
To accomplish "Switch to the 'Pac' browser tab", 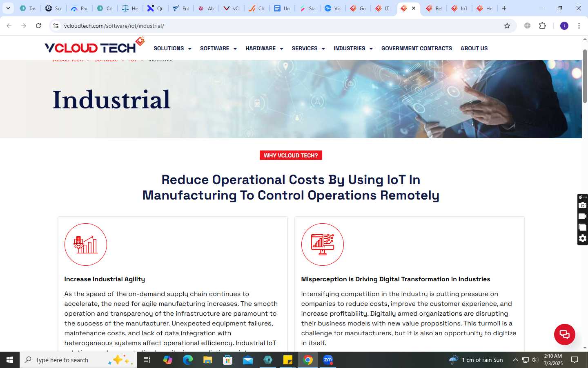I will [x=79, y=8].
